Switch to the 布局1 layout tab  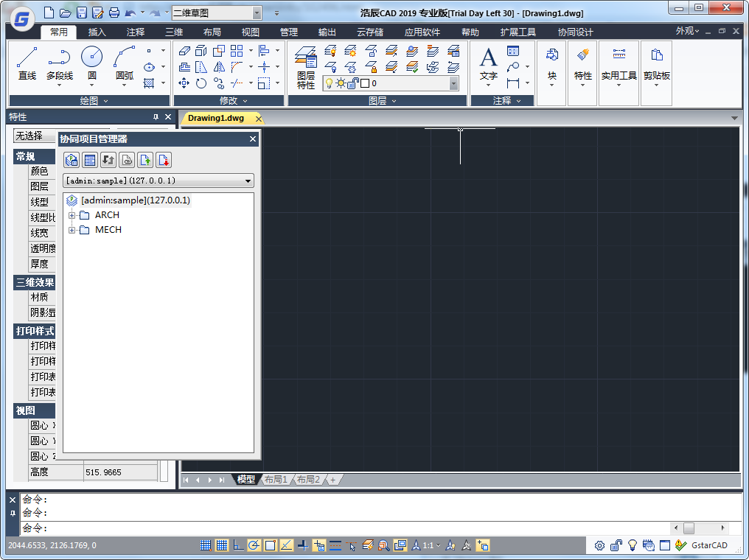(x=276, y=480)
